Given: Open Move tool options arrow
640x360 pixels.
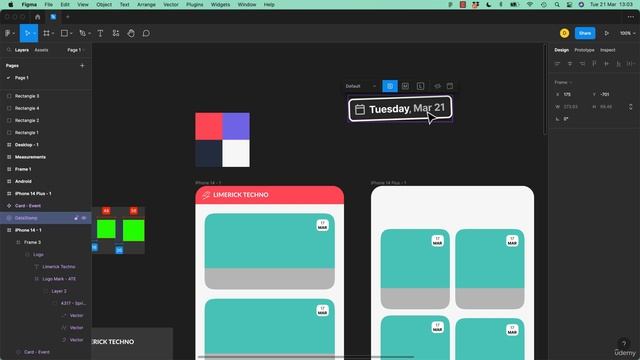Looking at the screenshot, I should pos(35,33).
